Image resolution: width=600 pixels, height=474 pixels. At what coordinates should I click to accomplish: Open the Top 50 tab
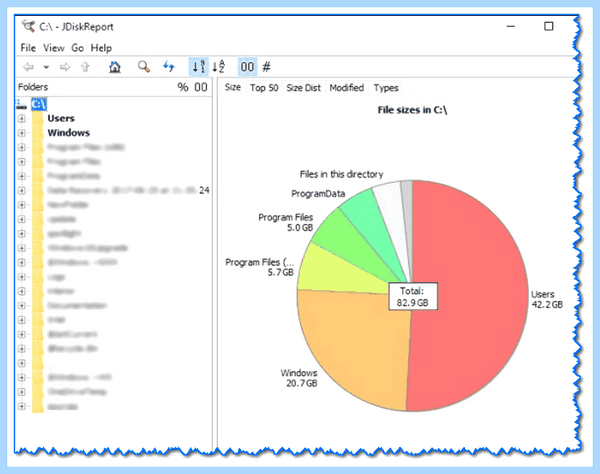point(264,88)
